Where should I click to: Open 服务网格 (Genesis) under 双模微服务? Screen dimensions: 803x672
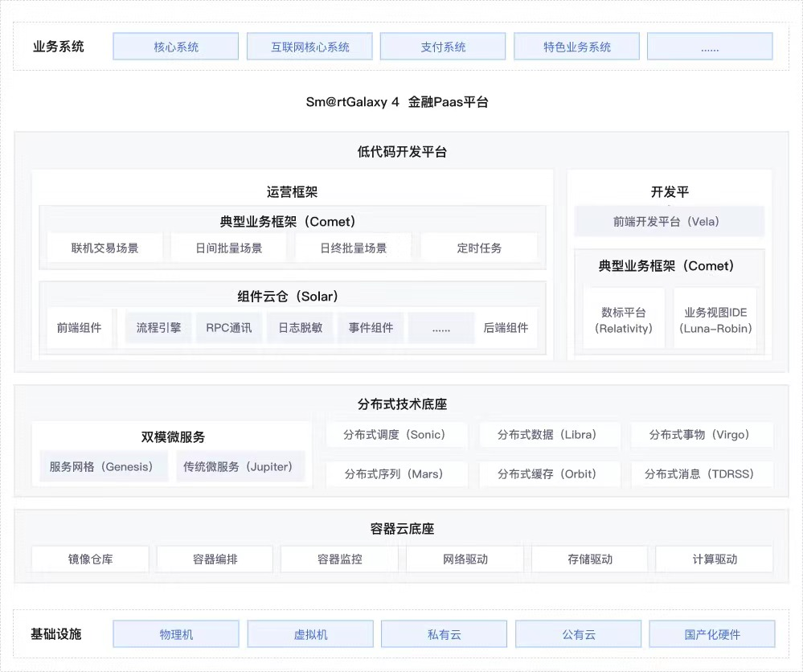[x=104, y=466]
